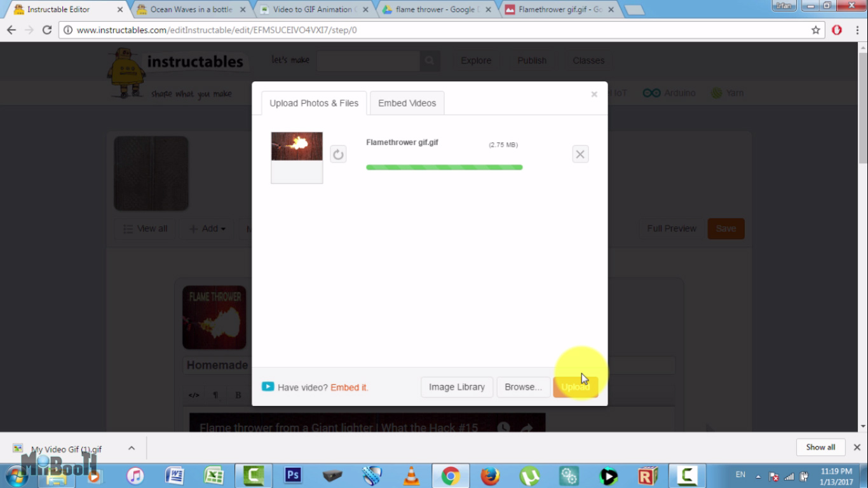
Task: Toggle bold in the editor toolbar
Action: pyautogui.click(x=238, y=395)
